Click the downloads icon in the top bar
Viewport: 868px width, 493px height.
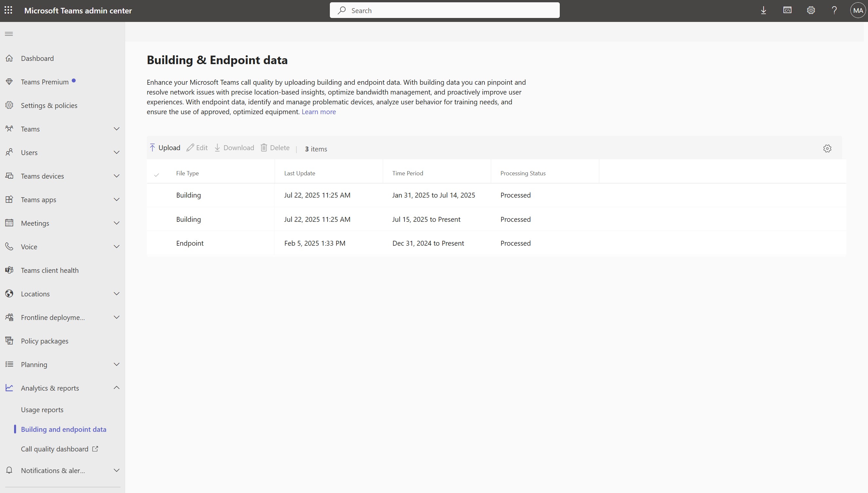click(x=763, y=10)
